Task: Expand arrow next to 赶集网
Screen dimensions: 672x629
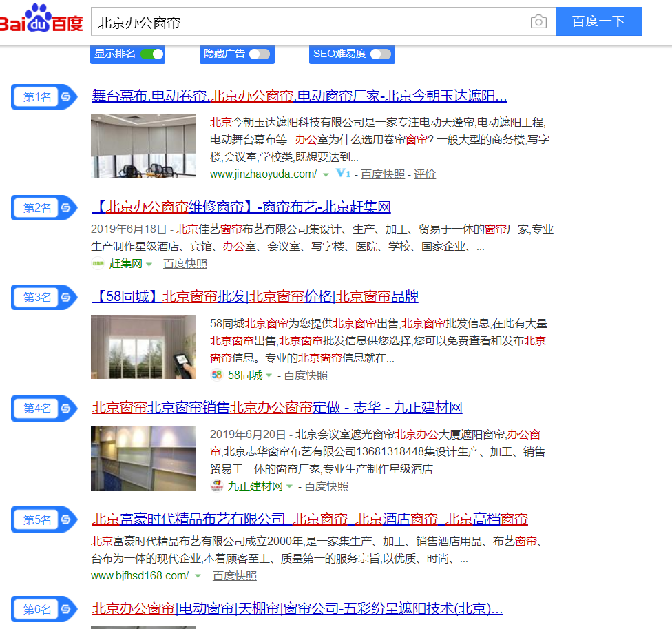Action: point(149,265)
